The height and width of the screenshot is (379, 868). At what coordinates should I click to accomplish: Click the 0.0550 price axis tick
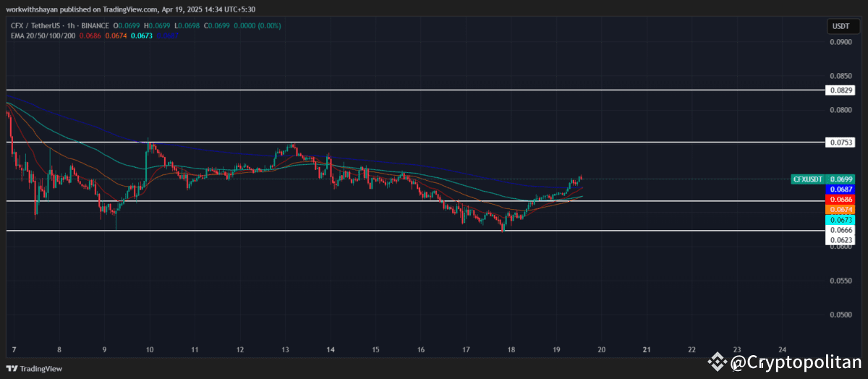pyautogui.click(x=841, y=280)
